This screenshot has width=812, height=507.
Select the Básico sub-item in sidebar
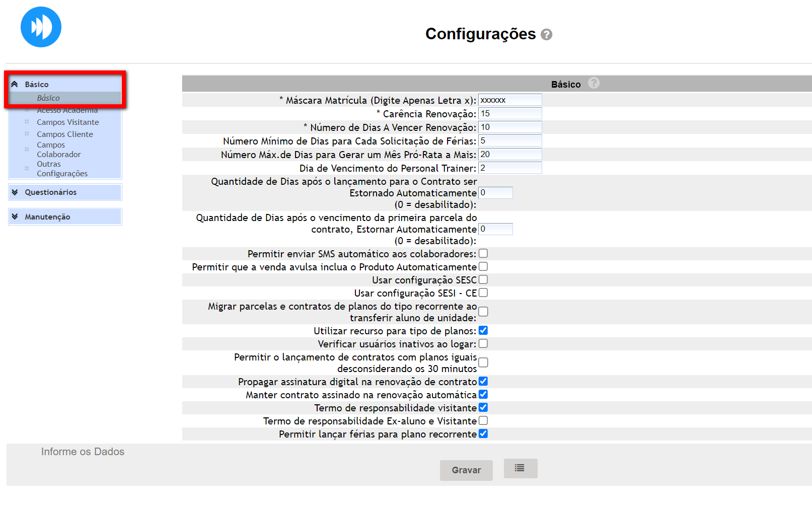(48, 98)
